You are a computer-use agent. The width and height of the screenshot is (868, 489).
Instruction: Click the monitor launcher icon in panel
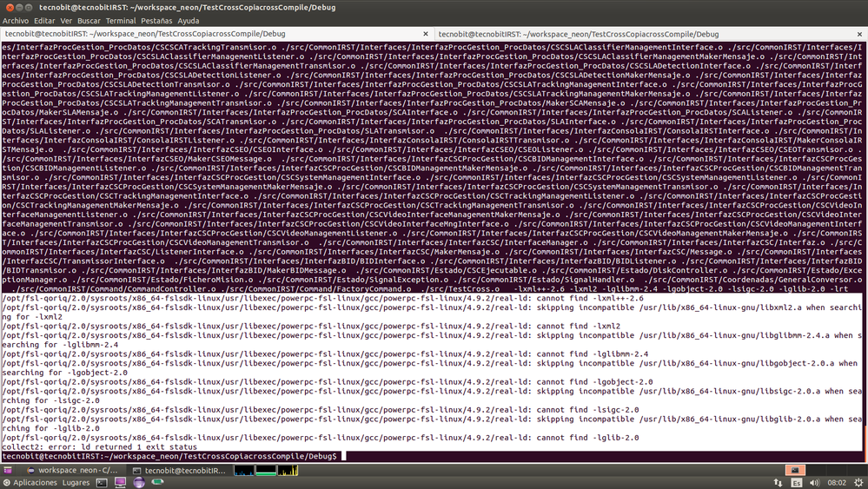pyautogui.click(x=120, y=482)
